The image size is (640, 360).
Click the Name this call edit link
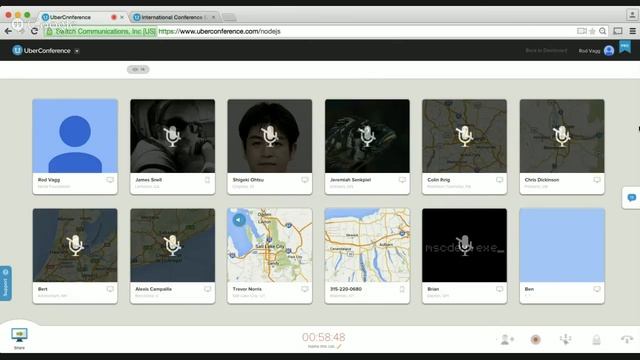coord(324,347)
